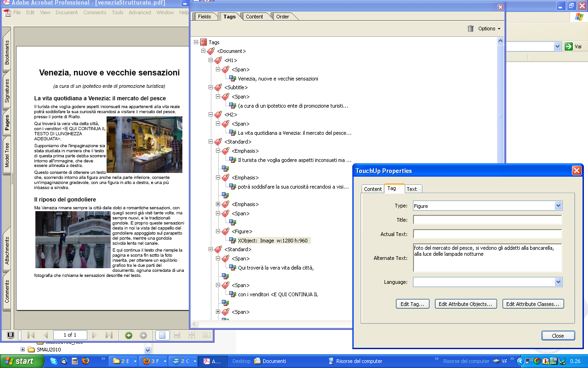Image resolution: width=588 pixels, height=368 pixels.
Task: Select the <H1> tag icon
Action: [218, 60]
